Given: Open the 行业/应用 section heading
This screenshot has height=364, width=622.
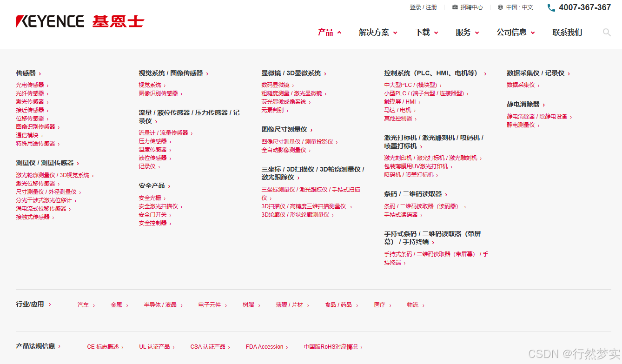Looking at the screenshot, I should point(33,304).
